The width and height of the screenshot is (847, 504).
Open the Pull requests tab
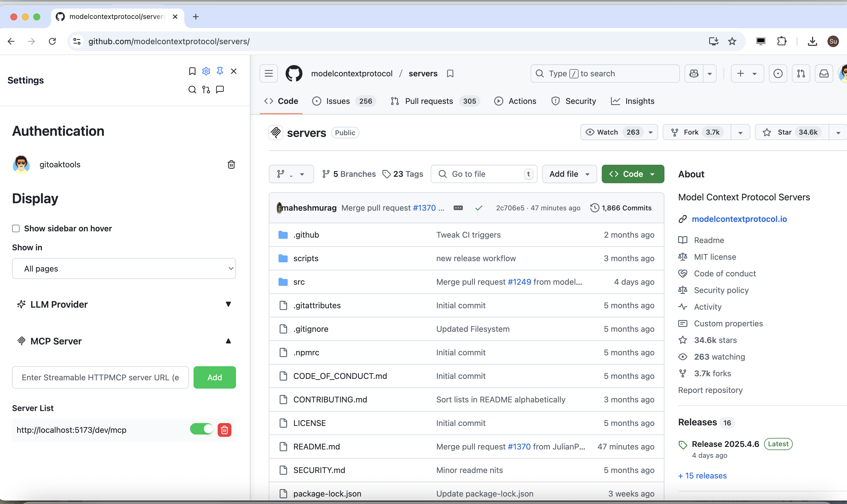coord(429,101)
